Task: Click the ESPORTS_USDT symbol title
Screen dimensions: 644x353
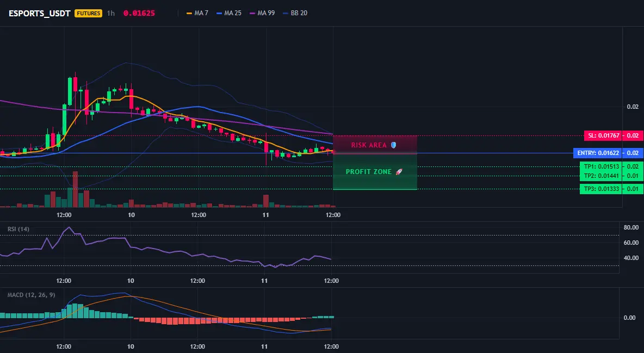Action: [x=39, y=13]
